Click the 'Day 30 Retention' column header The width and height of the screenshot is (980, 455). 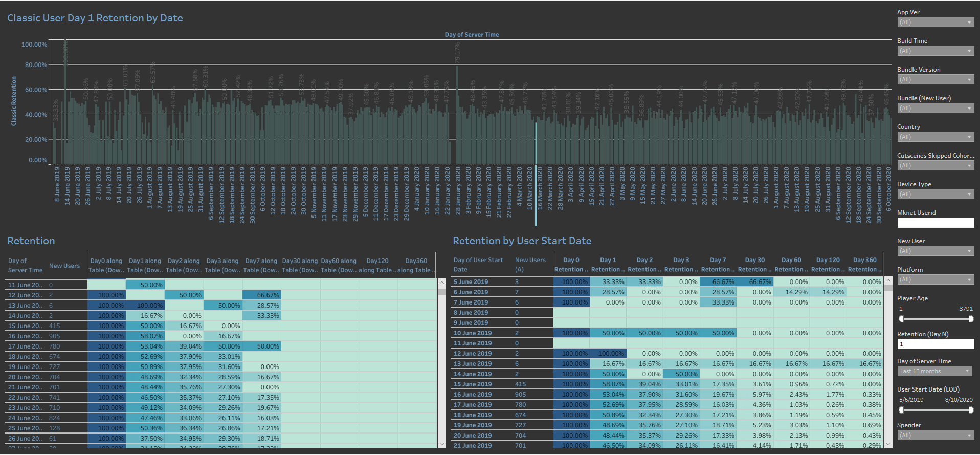754,265
